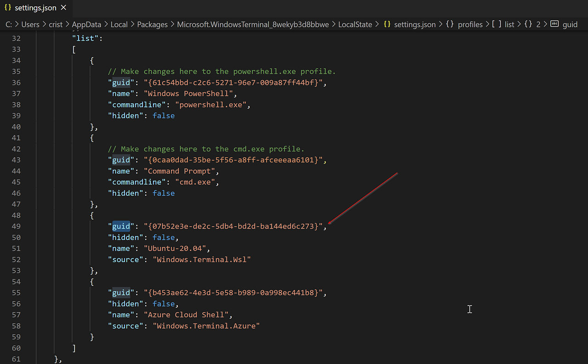Click the JSON file icon on the settings.json tab
Screen dimensions: 588x364
8,7
